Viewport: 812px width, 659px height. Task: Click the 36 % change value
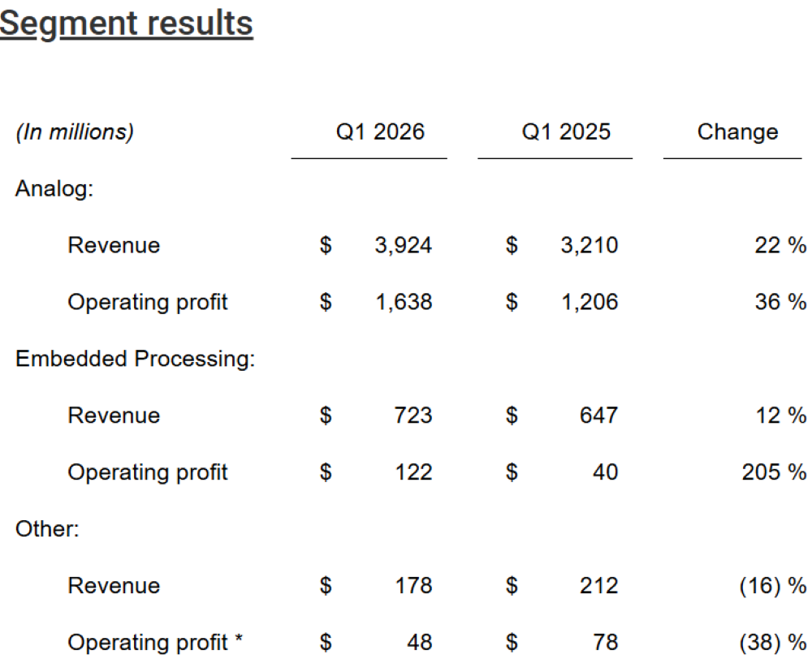[780, 303]
